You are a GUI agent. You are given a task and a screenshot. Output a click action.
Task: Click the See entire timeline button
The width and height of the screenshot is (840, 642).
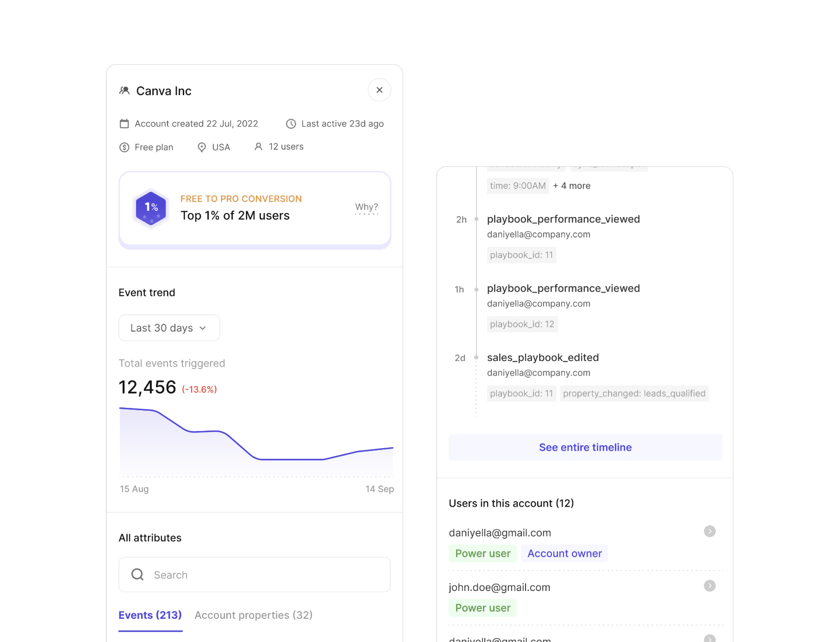585,447
